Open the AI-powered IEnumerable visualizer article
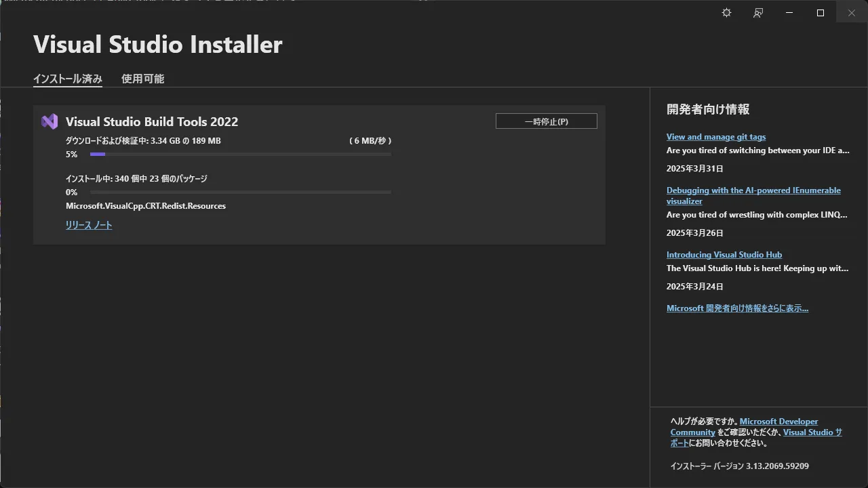This screenshot has width=868, height=488. coord(753,190)
